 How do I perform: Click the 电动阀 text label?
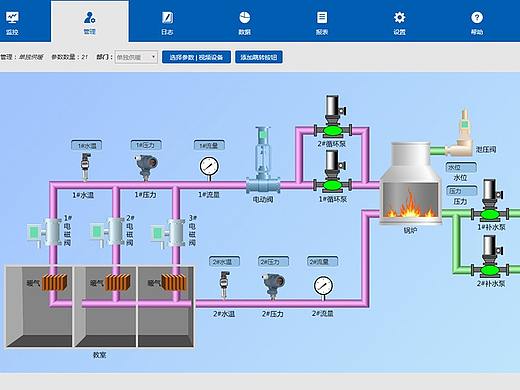263,200
